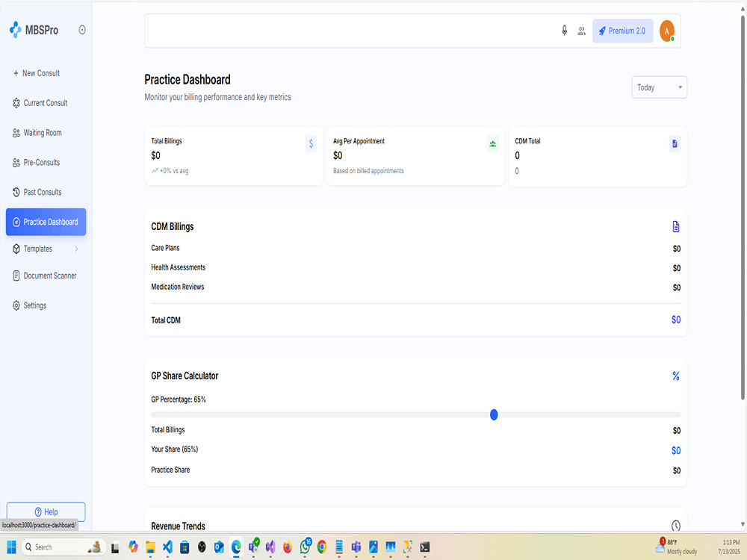Click percent icon in GP Share Calculator

coord(675,376)
